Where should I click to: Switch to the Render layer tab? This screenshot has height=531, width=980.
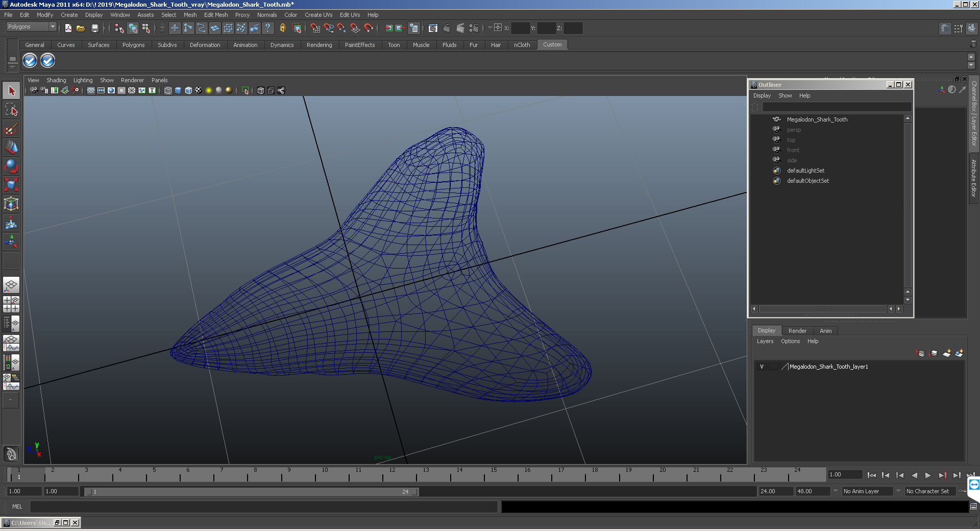(x=797, y=331)
